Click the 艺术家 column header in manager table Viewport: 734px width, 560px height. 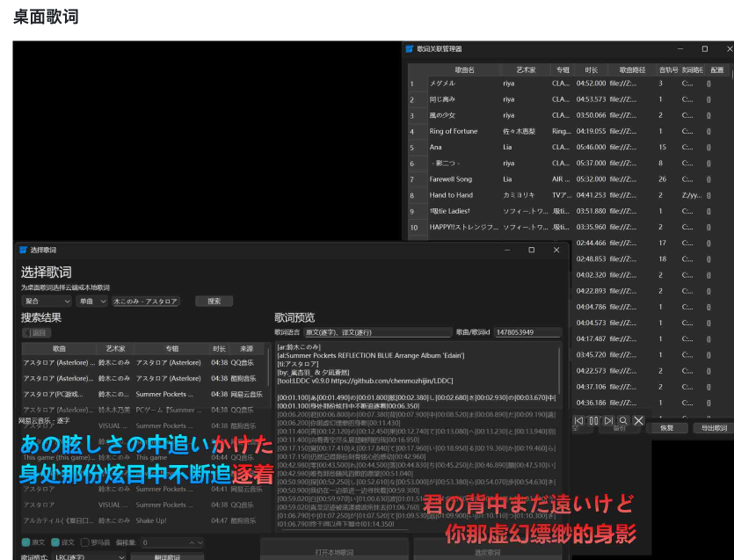pyautogui.click(x=526, y=69)
